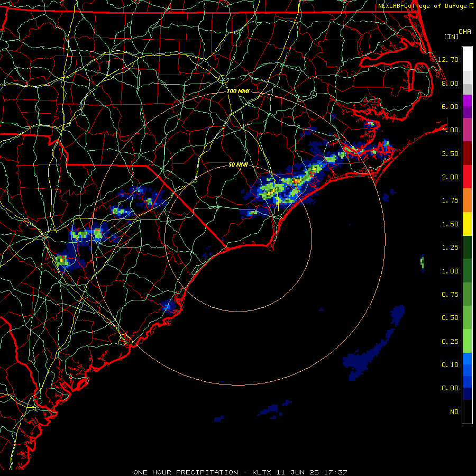Select the white swatch atop the legend
The width and height of the screenshot is (476, 476).
point(467,59)
